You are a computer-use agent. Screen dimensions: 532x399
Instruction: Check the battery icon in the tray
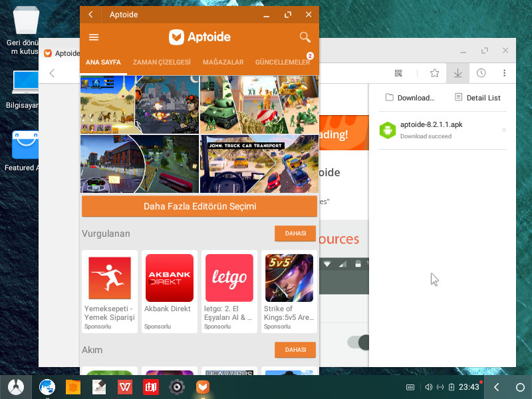[x=452, y=387]
